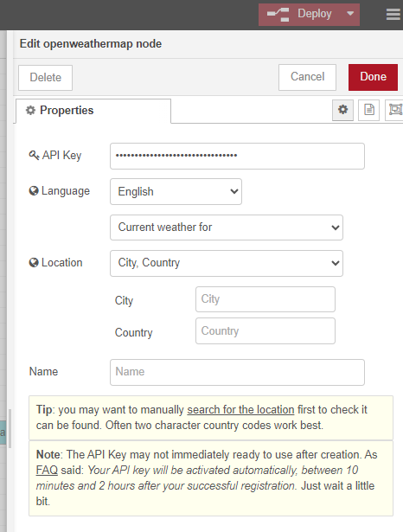
Task: Open the hamburger main menu
Action: click(393, 14)
